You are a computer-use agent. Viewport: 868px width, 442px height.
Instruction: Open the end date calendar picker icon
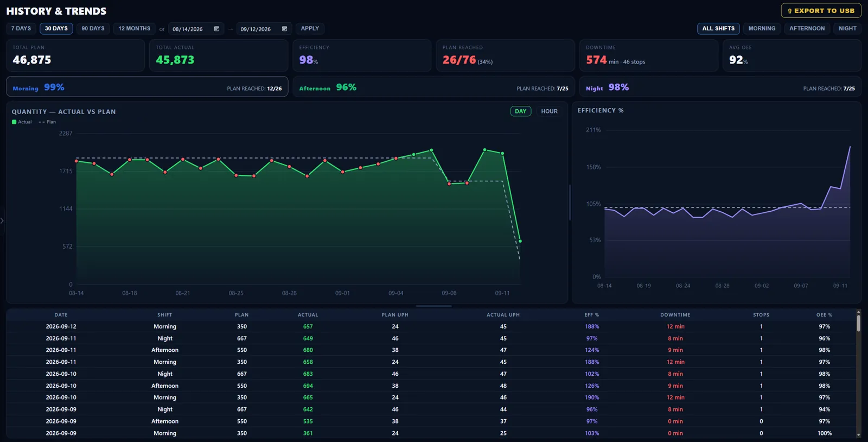pos(284,29)
